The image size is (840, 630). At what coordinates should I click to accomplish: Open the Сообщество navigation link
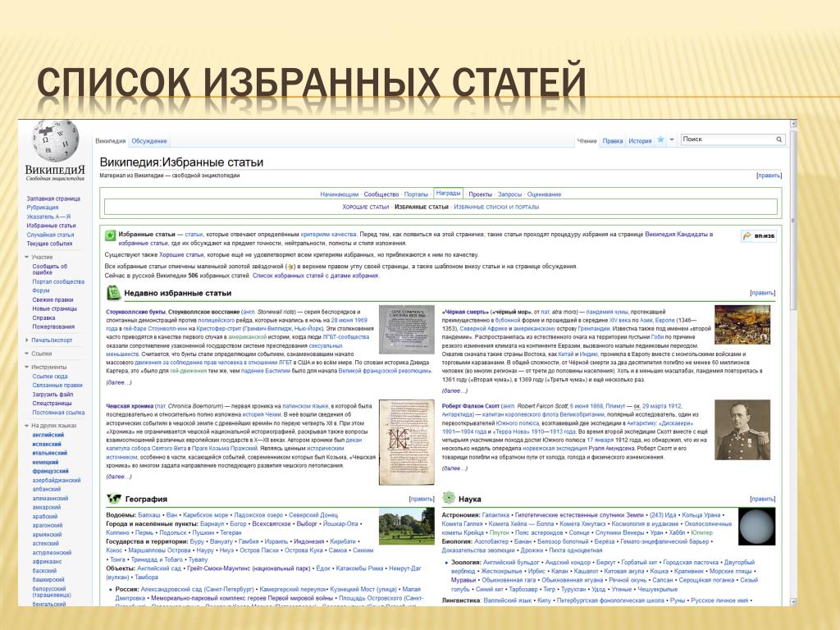tap(381, 194)
